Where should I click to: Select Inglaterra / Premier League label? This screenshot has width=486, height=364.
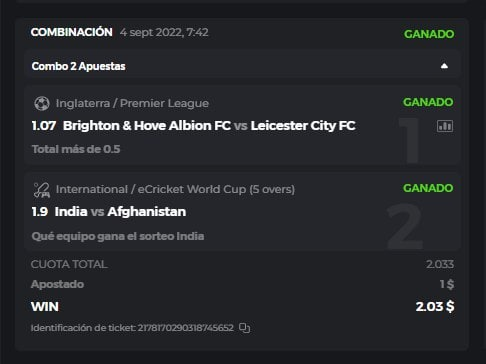[132, 103]
